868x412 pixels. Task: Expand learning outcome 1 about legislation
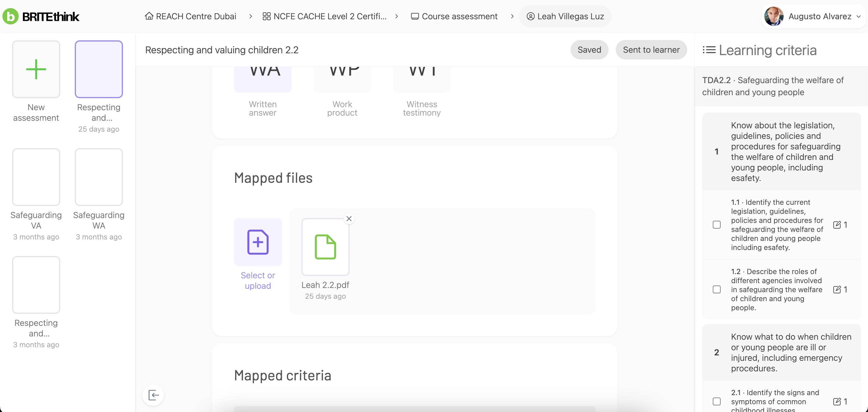(782, 151)
